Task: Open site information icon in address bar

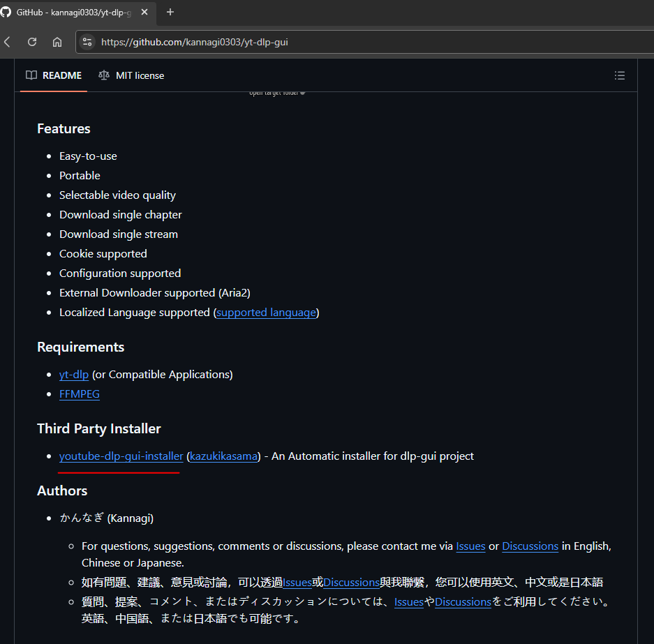Action: [x=87, y=42]
